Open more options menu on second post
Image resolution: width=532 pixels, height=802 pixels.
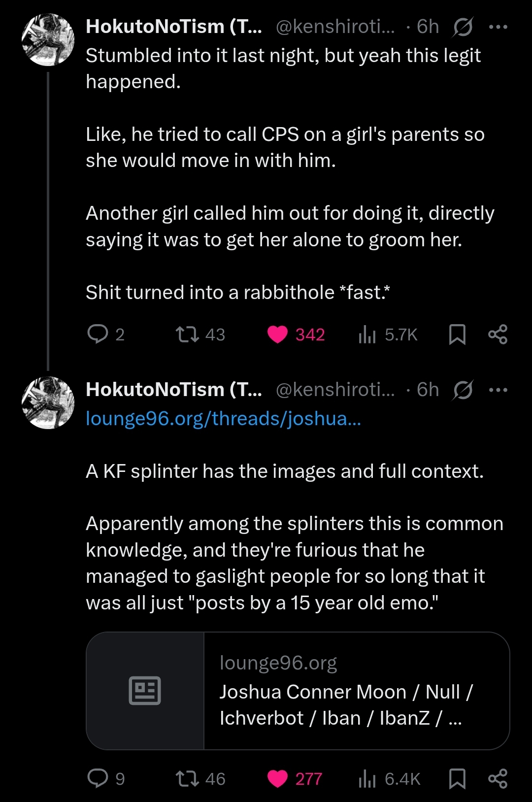(x=498, y=390)
